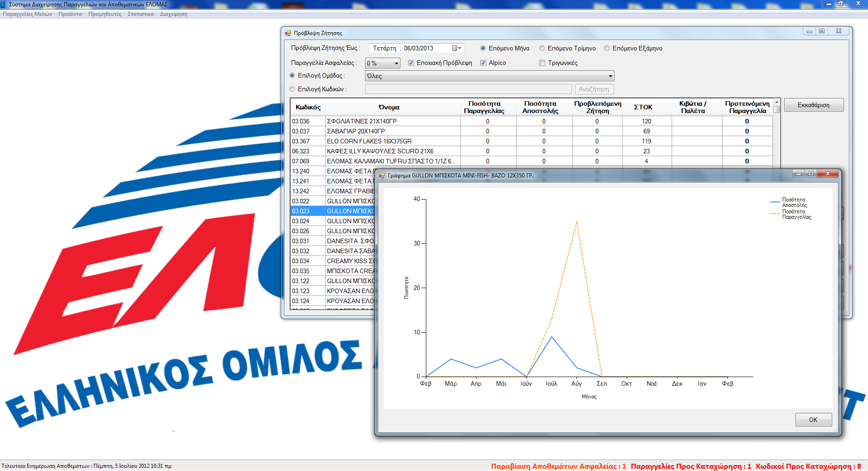Close the Γράφημα chart window
The height and width of the screenshot is (471, 868).
[828, 174]
